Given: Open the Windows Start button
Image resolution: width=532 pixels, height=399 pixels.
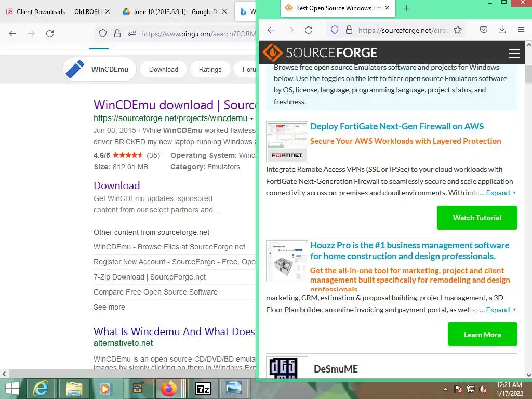Looking at the screenshot, I should click(12, 389).
